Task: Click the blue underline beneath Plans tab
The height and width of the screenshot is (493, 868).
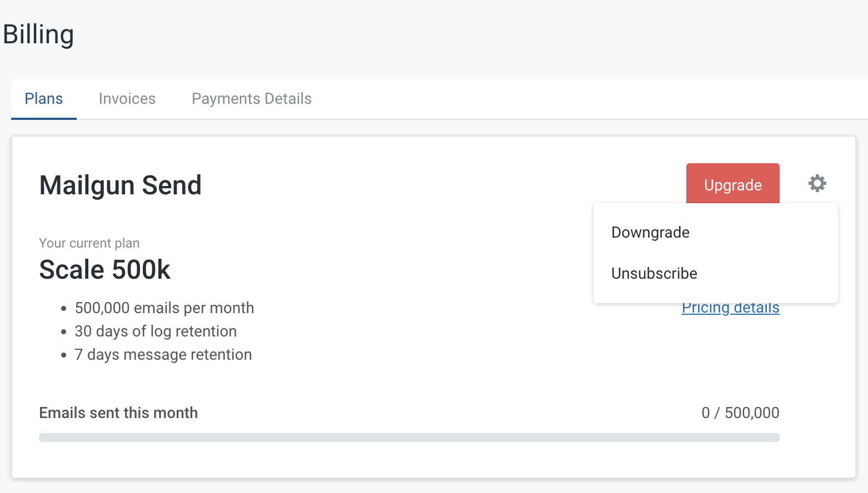Action: pyautogui.click(x=44, y=118)
